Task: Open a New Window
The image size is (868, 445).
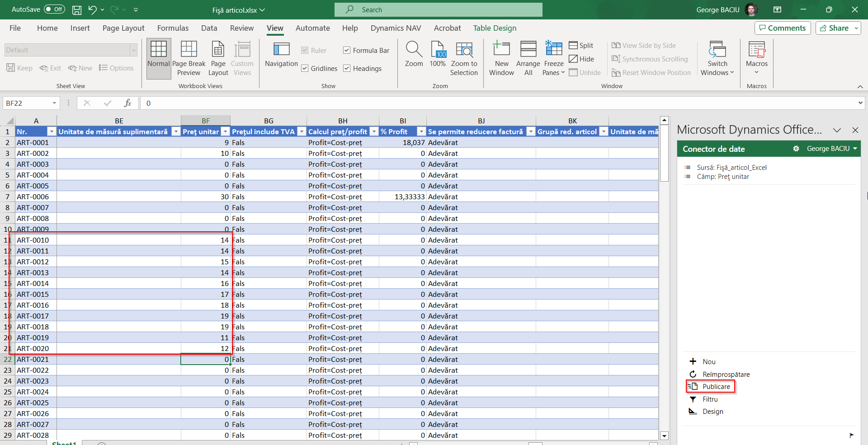Action: coord(501,59)
